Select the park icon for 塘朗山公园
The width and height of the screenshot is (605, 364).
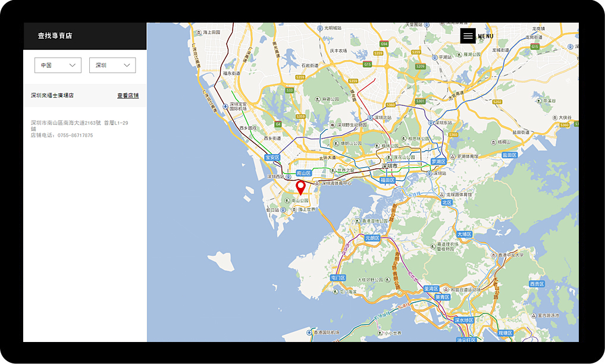pyautogui.click(x=336, y=143)
